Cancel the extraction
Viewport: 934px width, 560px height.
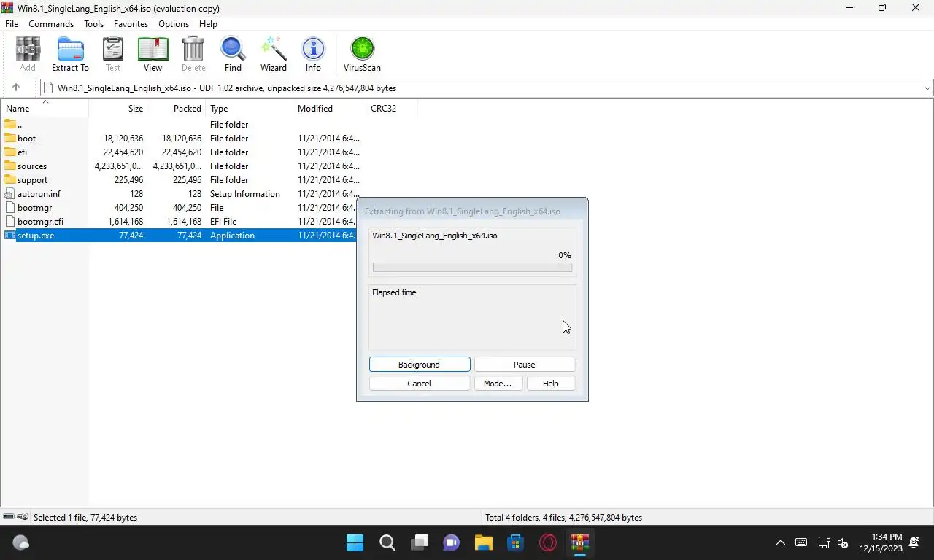coord(420,384)
